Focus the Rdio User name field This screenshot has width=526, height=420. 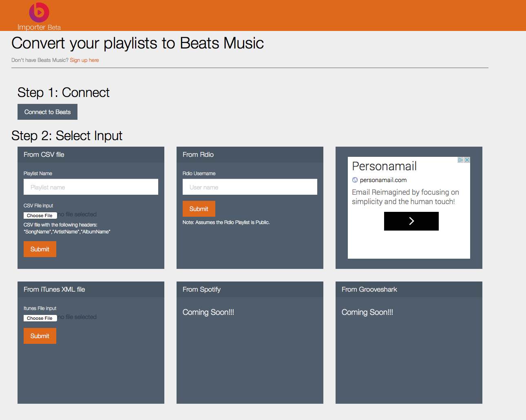click(x=250, y=187)
